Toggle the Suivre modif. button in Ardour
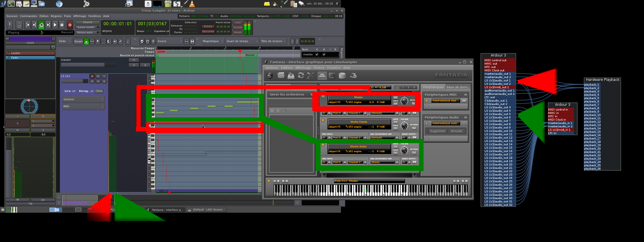This screenshot has height=242, width=644. (x=88, y=27)
